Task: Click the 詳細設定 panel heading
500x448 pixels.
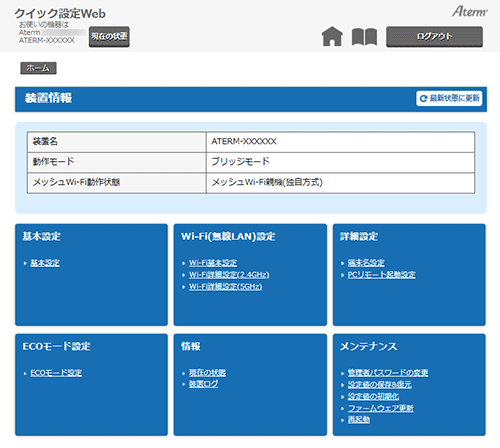Action: [x=359, y=237]
